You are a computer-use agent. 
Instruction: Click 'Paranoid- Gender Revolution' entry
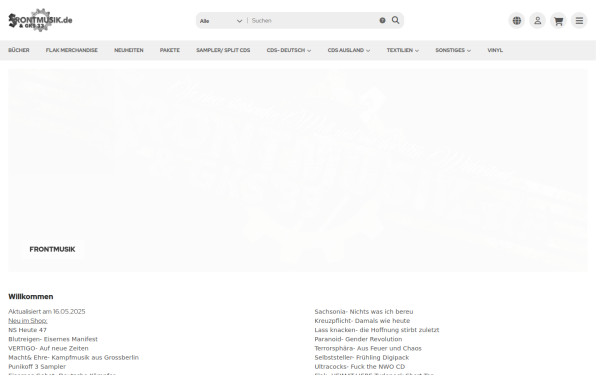(x=358, y=339)
